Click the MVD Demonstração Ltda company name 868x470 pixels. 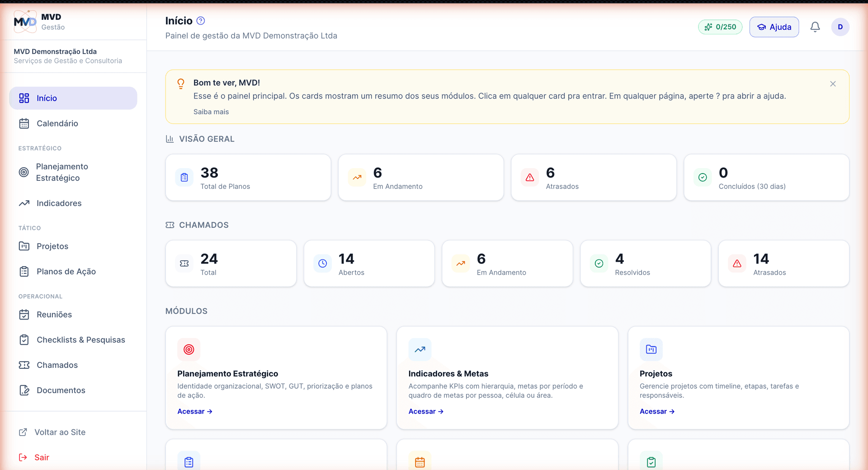pyautogui.click(x=55, y=52)
